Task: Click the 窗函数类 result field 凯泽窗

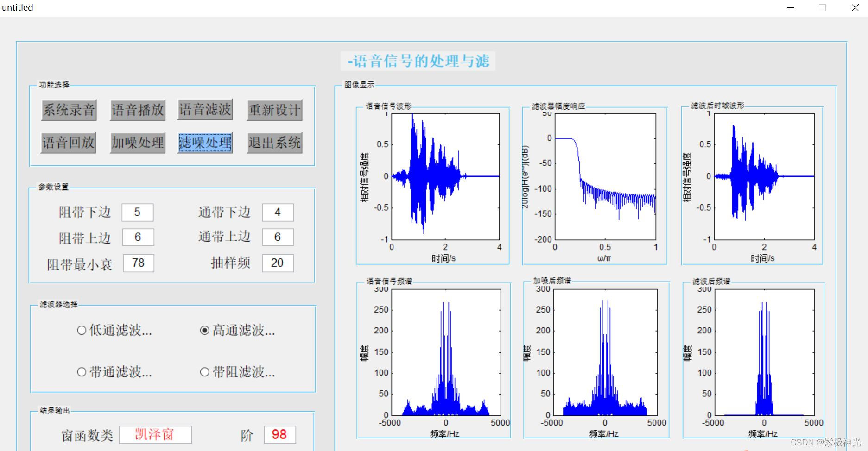Action: tap(155, 435)
